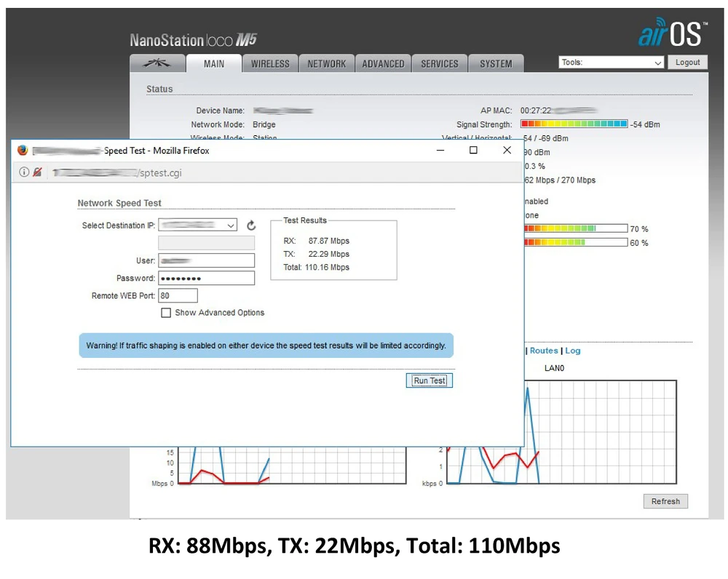The height and width of the screenshot is (579, 728).
Task: Open the Routes link
Action: coord(543,351)
